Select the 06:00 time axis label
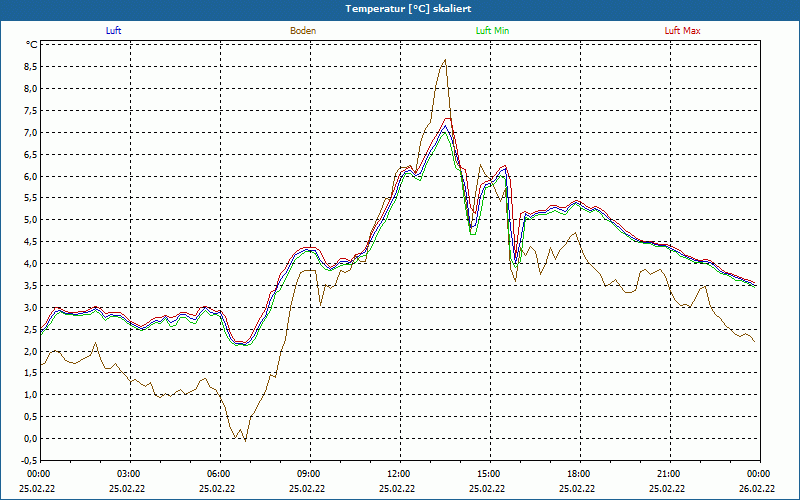This screenshot has height=500, width=800. pos(219,474)
